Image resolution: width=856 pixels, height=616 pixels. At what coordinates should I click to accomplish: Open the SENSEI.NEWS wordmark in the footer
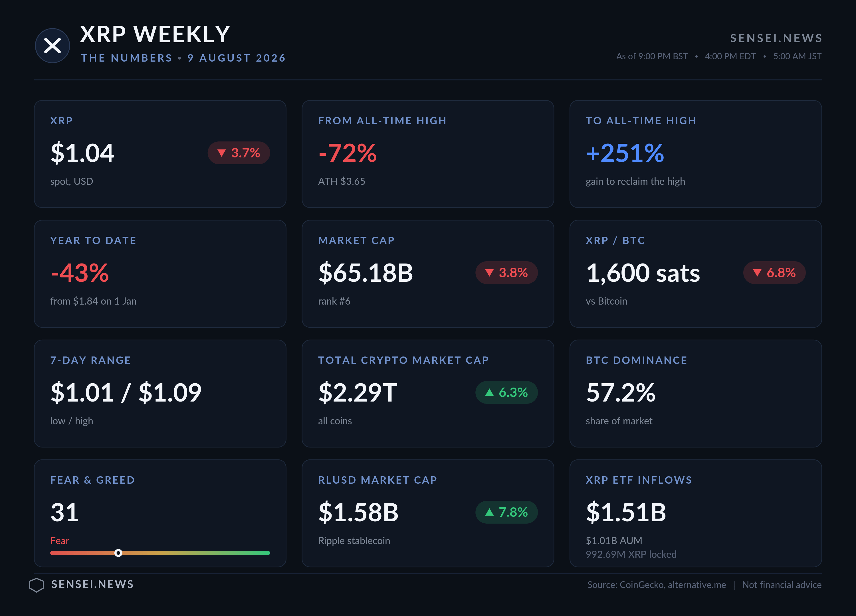(92, 584)
